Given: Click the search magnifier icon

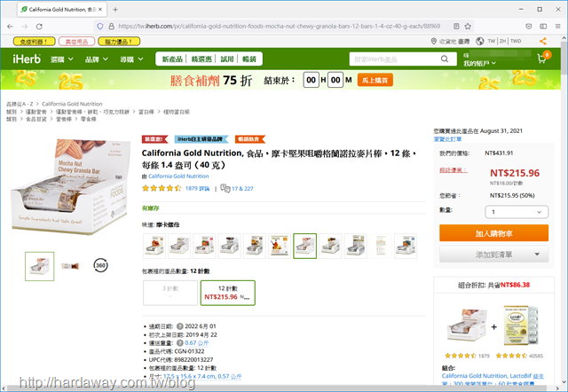Looking at the screenshot, I should pyautogui.click(x=444, y=59).
